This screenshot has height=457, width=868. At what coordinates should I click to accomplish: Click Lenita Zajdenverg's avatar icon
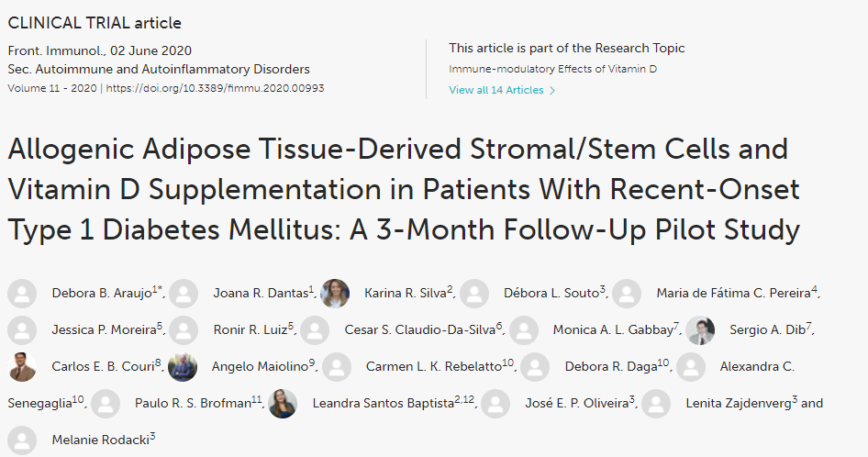pos(656,404)
